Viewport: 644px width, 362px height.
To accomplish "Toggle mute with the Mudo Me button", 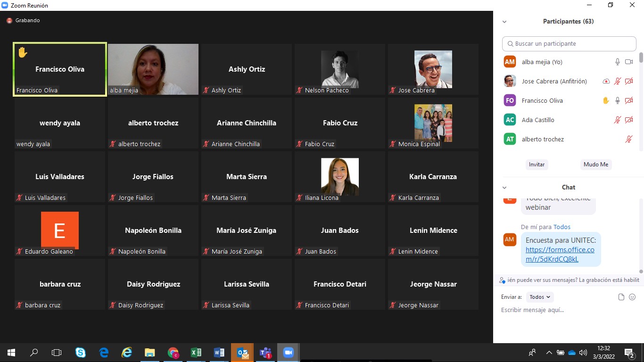I will point(596,165).
